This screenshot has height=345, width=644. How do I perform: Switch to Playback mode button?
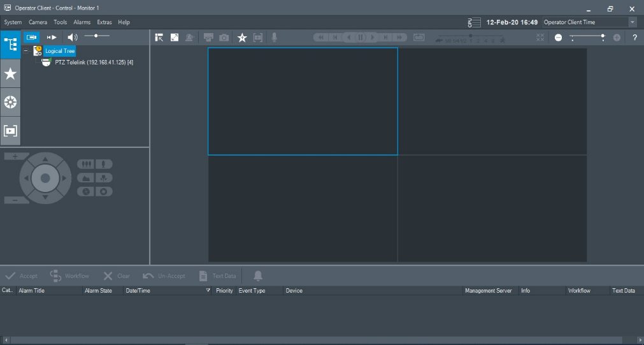pyautogui.click(x=52, y=37)
